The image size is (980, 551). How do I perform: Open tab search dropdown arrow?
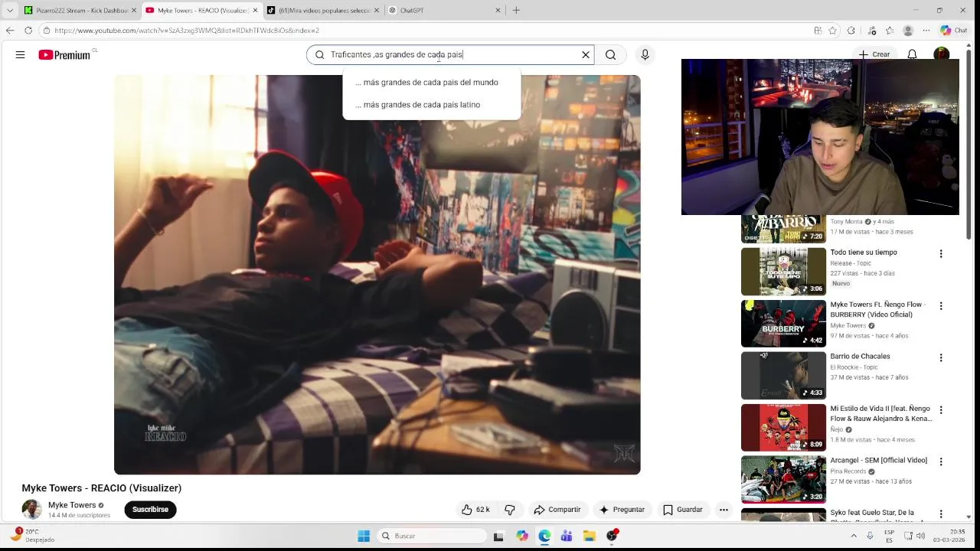pyautogui.click(x=10, y=10)
